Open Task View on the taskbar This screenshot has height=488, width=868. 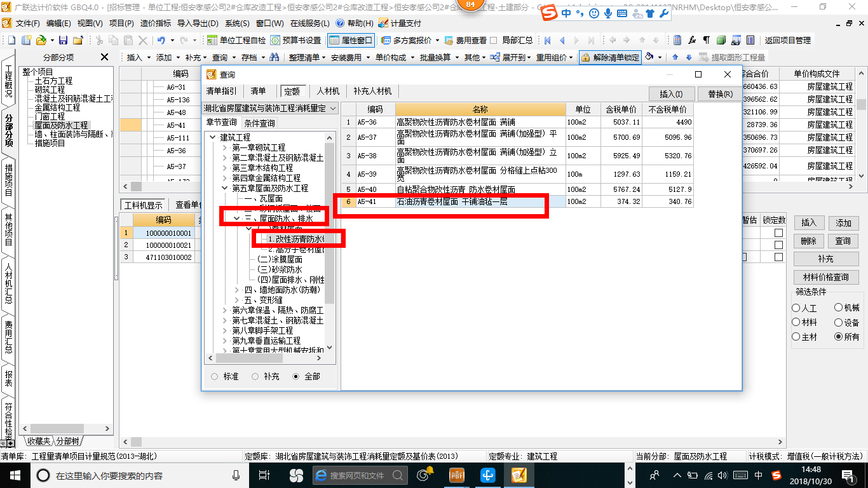coord(265,475)
